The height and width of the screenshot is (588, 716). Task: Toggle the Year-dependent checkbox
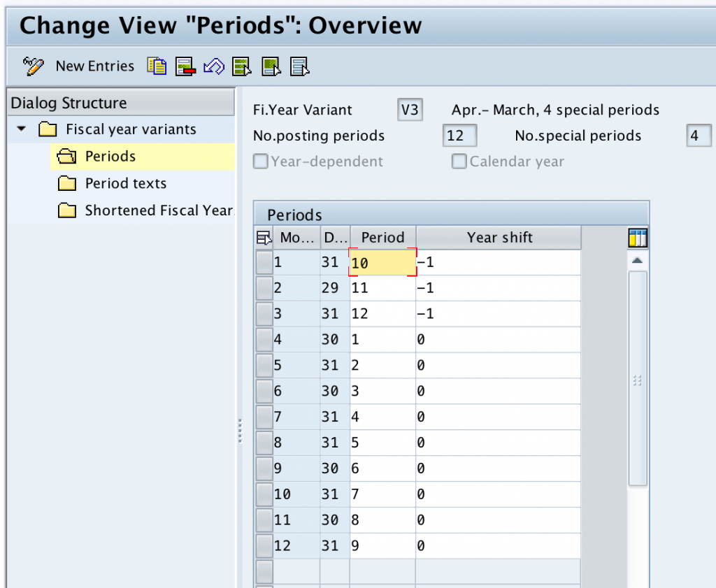point(260,161)
